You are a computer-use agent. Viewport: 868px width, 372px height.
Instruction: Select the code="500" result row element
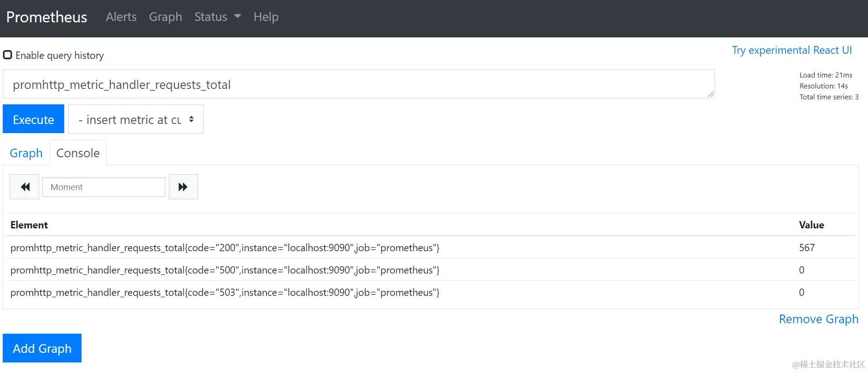click(x=225, y=270)
